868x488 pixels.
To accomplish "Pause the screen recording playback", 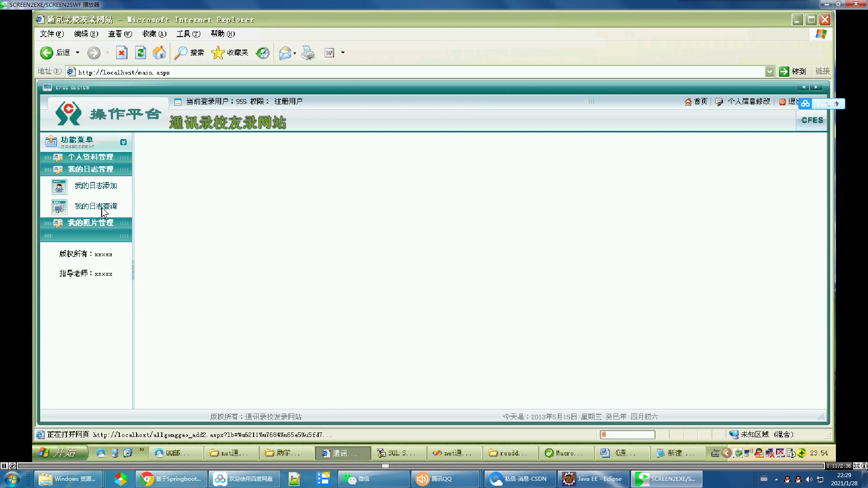I will pos(4,466).
